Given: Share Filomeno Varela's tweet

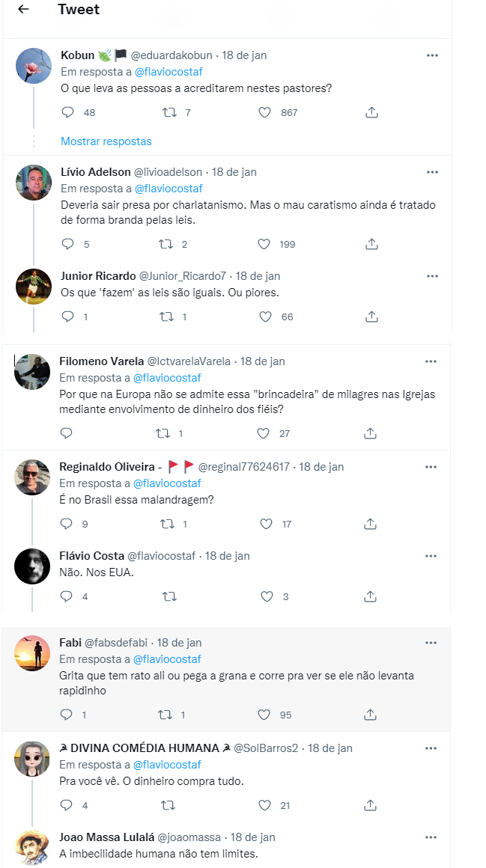Looking at the screenshot, I should pos(370,433).
